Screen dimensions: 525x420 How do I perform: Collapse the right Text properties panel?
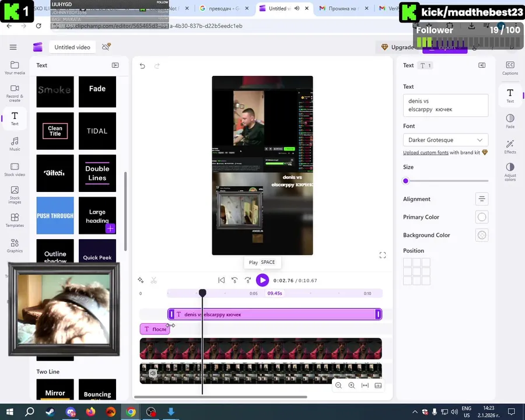[482, 65]
